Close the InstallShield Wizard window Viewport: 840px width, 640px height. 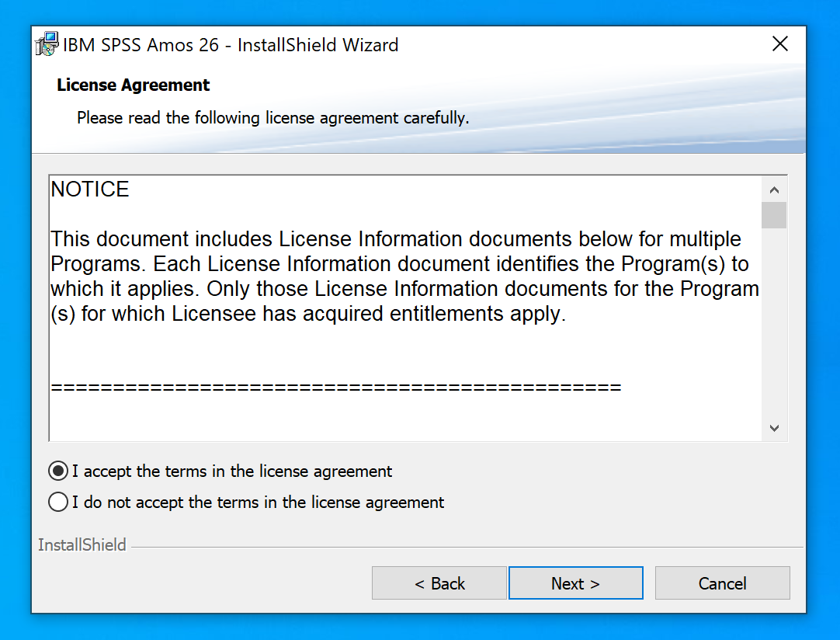point(780,44)
